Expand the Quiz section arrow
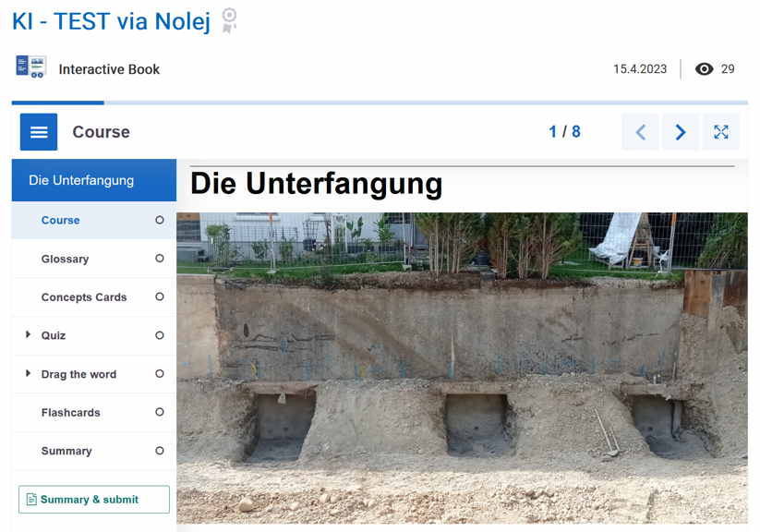Viewport: 760px width, 532px height. [x=28, y=334]
